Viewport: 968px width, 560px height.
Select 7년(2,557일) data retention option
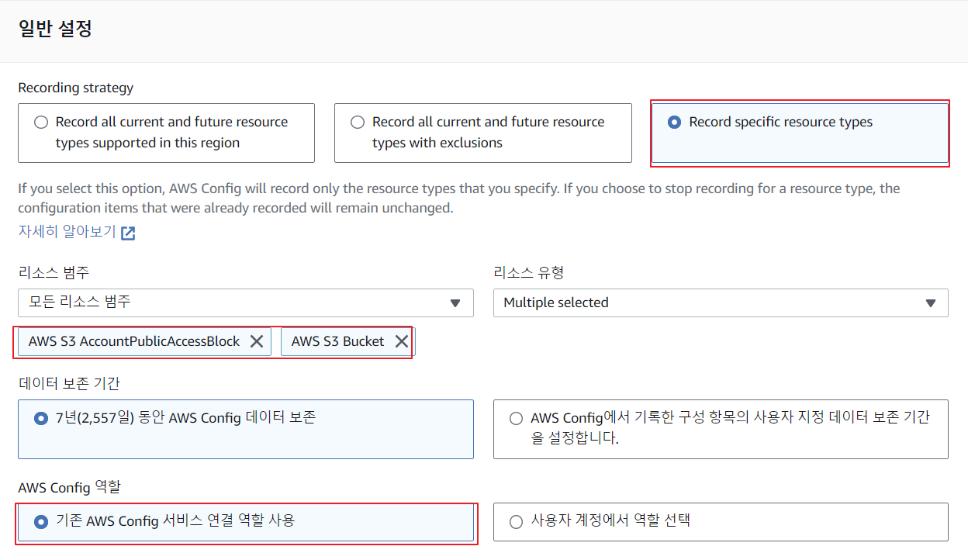(246, 429)
